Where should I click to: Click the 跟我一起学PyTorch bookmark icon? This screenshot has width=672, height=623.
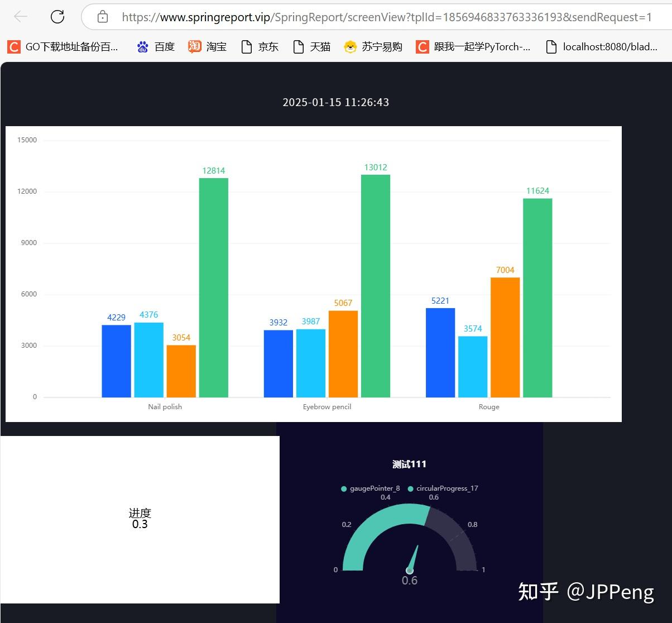(x=422, y=46)
